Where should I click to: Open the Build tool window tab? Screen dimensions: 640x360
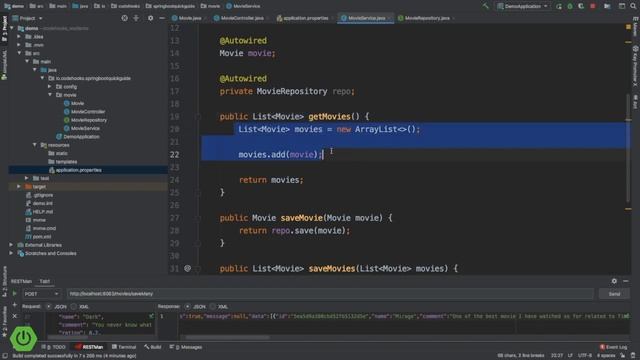[x=153, y=347]
